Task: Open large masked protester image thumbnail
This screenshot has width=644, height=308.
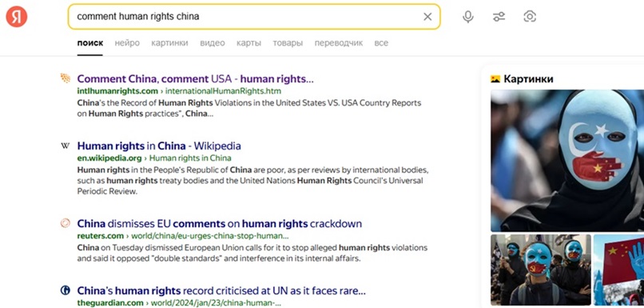Action: pyautogui.click(x=567, y=160)
